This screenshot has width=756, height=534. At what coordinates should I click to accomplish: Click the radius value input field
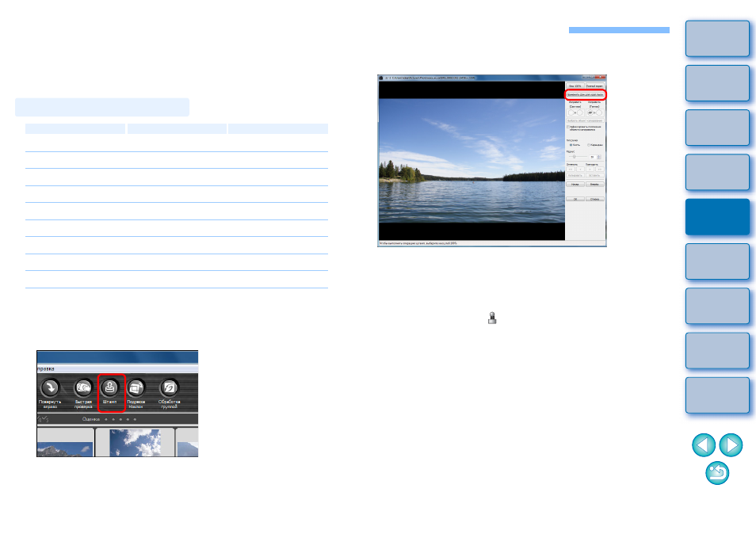pos(593,157)
